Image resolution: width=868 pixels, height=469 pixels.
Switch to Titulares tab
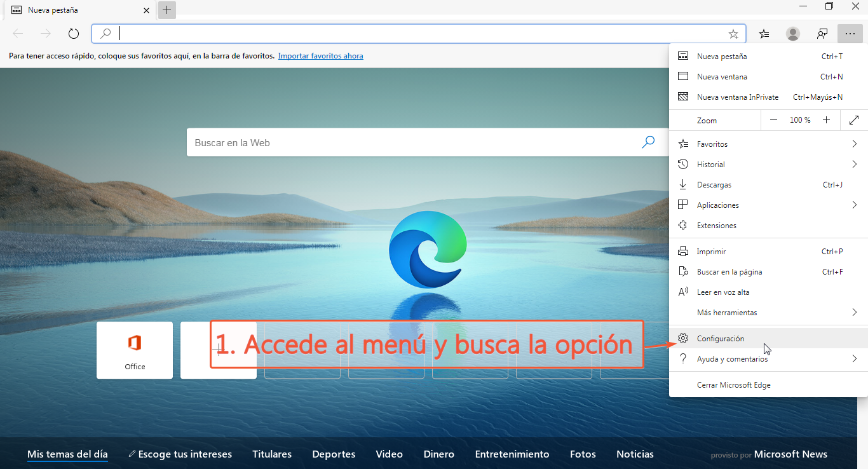tap(272, 454)
